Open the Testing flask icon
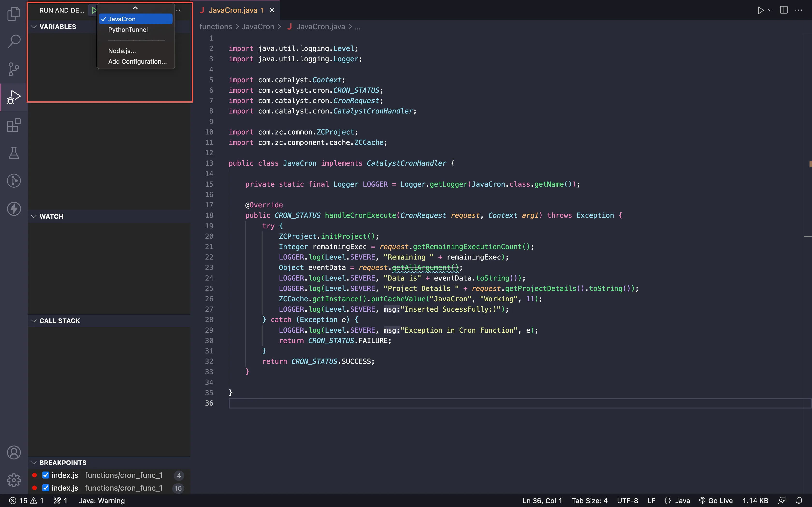 (14, 153)
